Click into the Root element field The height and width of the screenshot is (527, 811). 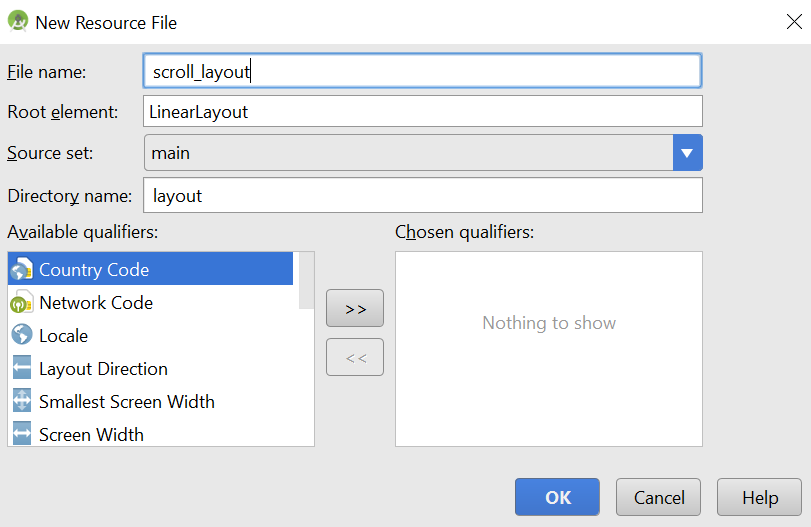[423, 111]
